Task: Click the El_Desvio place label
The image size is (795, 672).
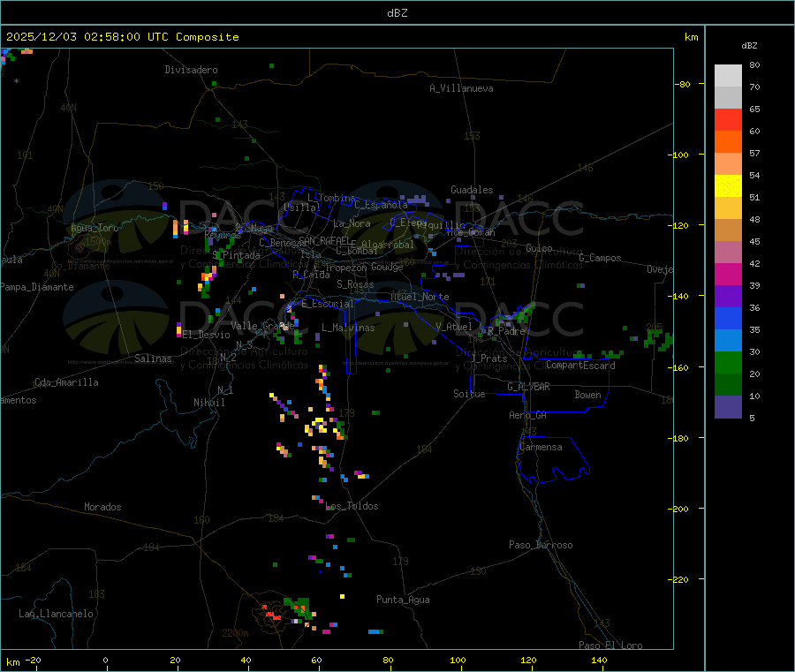Action: pos(207,335)
